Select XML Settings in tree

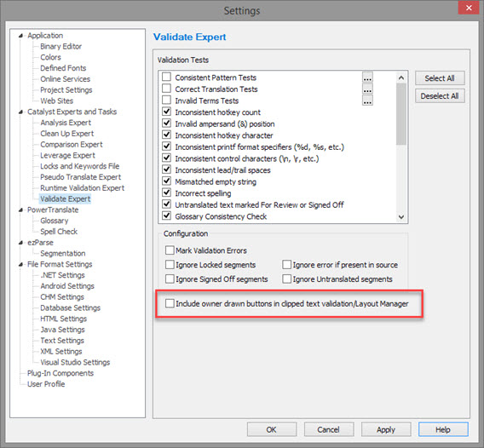(x=61, y=352)
